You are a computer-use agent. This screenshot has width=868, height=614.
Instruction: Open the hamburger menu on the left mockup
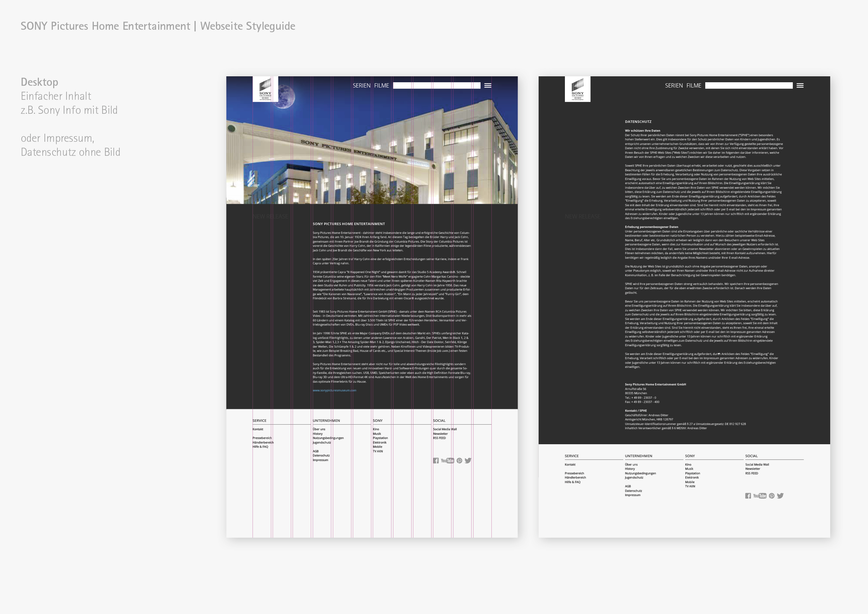[x=488, y=85]
